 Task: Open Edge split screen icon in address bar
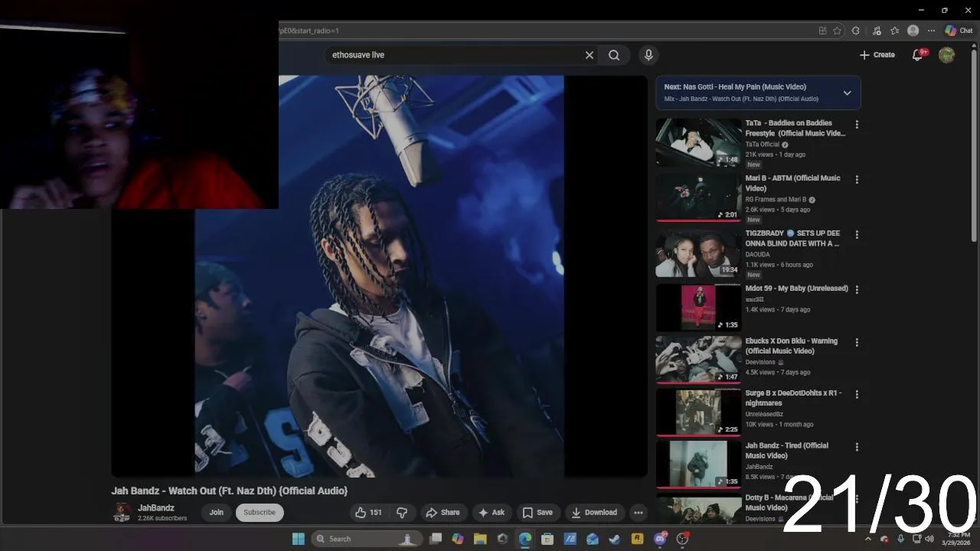(822, 31)
